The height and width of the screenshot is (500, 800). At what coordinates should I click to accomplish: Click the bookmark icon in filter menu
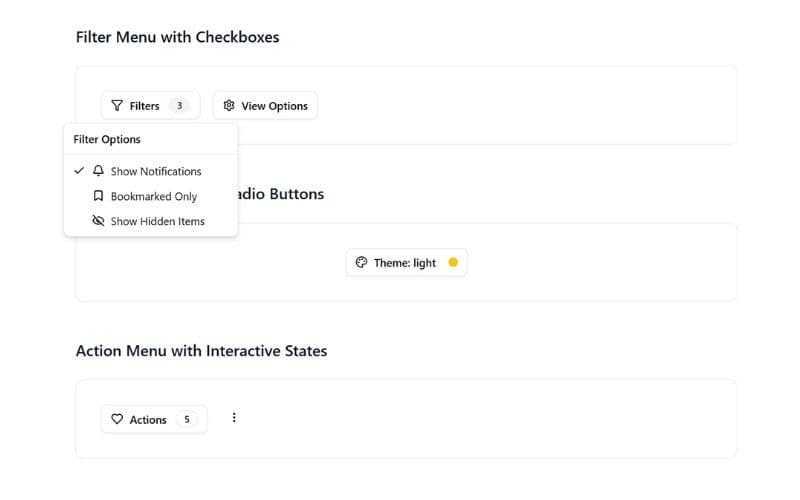pyautogui.click(x=98, y=196)
